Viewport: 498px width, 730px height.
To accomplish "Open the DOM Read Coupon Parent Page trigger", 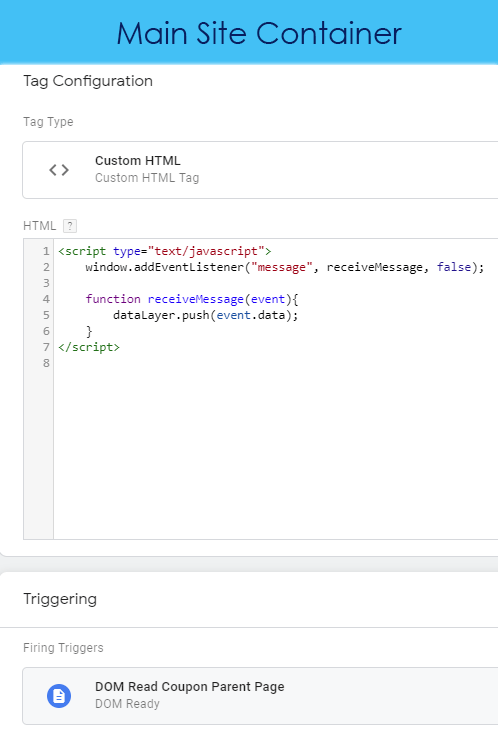I will click(x=260, y=696).
